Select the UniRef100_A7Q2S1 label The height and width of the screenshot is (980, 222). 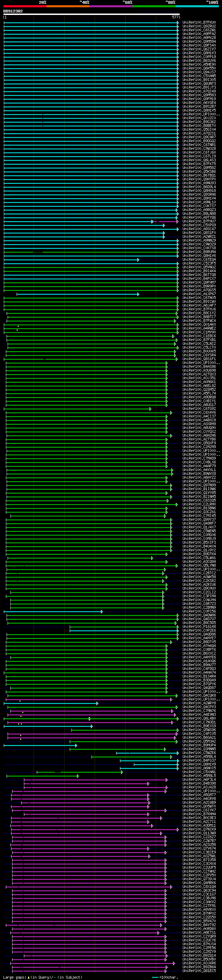point(199,133)
